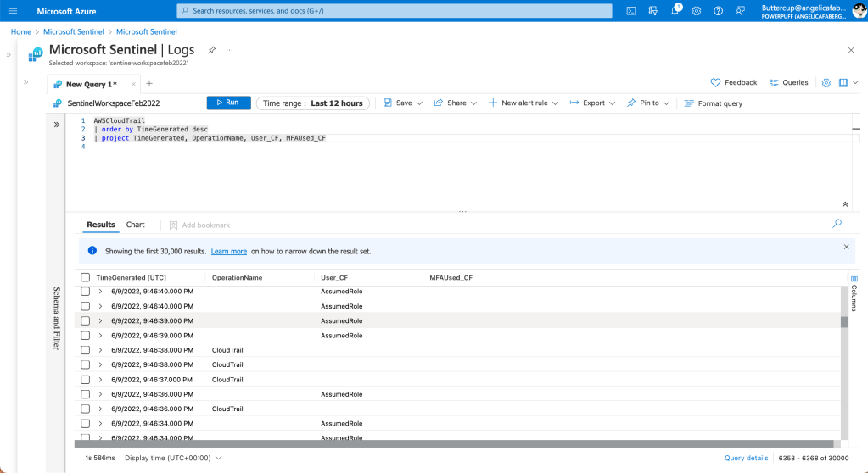Open the Azure portal hamburger menu
868x473 pixels.
(13, 11)
